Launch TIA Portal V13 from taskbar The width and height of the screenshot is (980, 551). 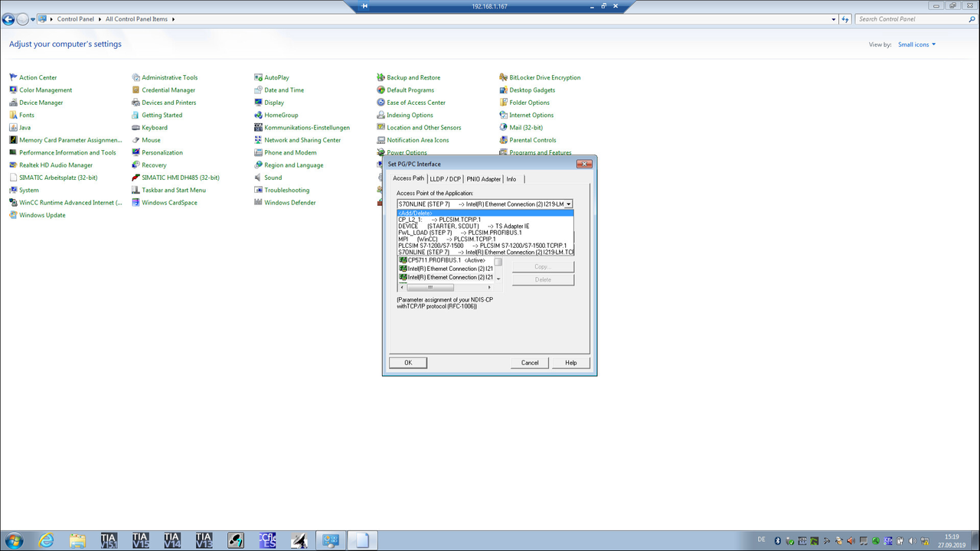point(204,540)
